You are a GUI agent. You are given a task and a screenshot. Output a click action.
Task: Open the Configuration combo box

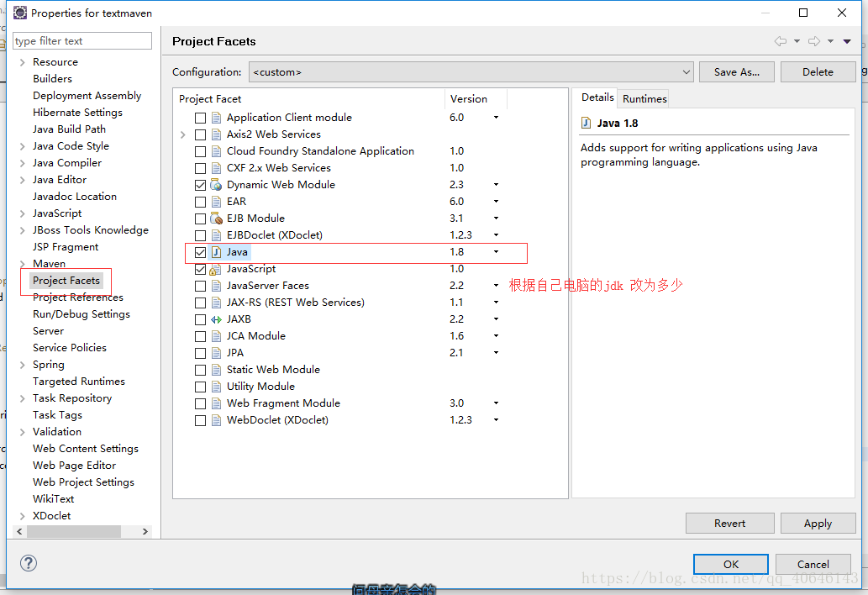tap(471, 72)
